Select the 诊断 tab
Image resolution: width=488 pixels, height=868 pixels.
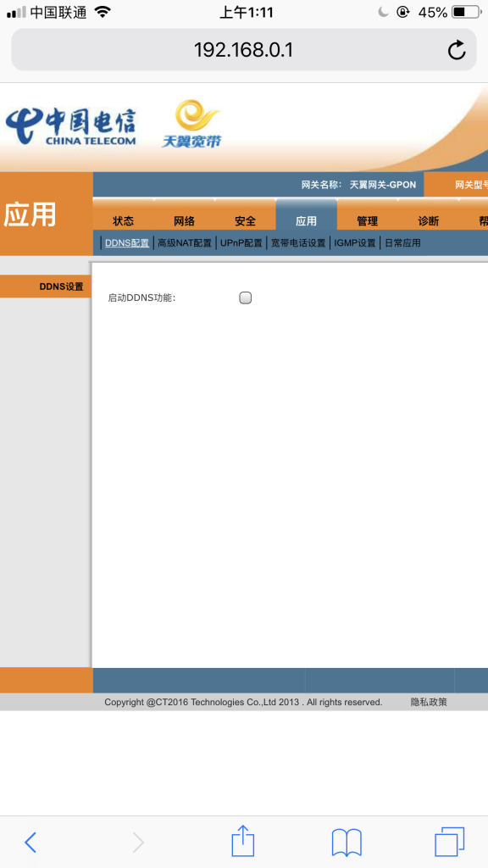click(428, 221)
